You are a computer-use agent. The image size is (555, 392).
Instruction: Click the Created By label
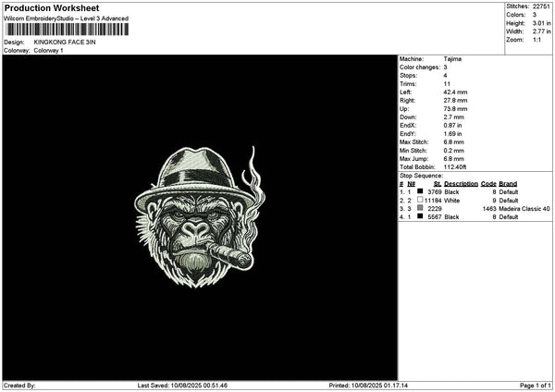19,386
